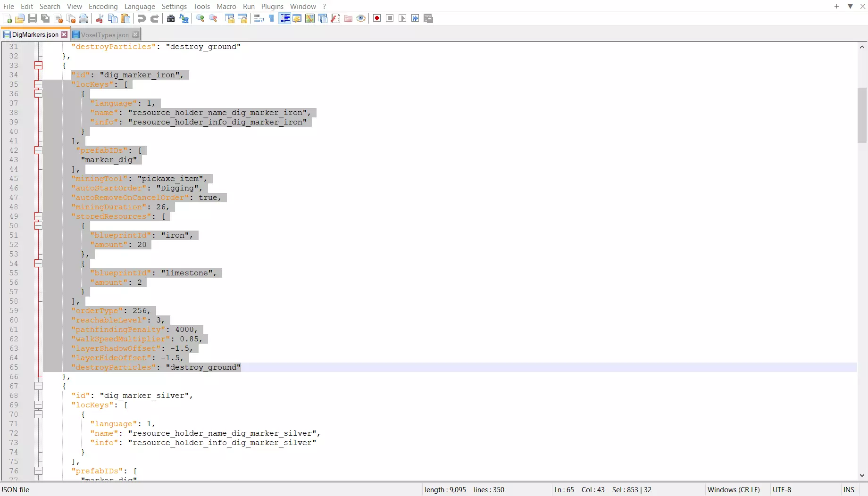Toggle the Monitoring eye icon
Viewport: 868px width, 496px height.
pos(361,18)
